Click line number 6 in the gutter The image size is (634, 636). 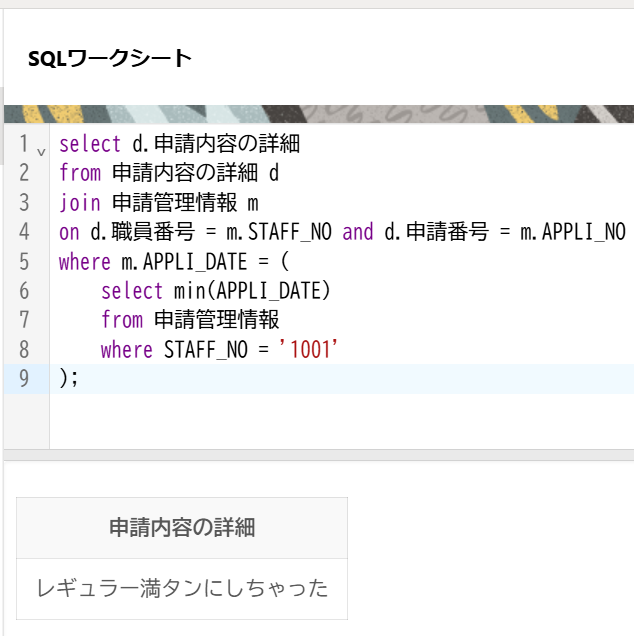24,291
